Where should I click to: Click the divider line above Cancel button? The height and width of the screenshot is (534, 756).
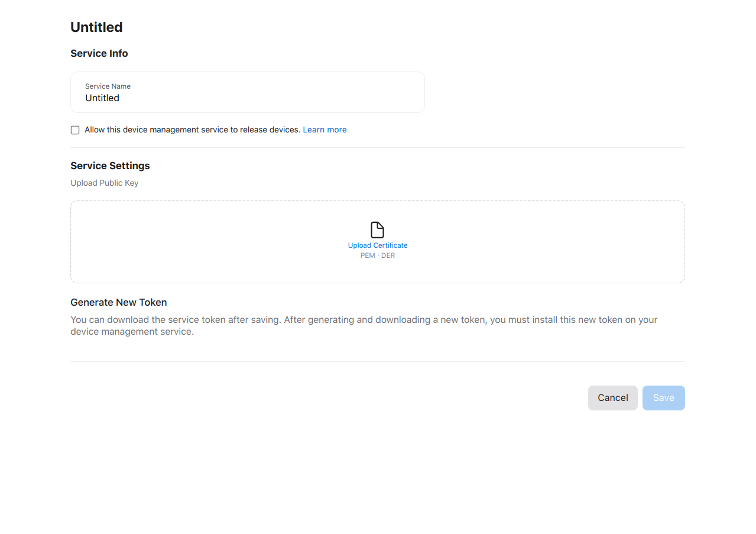point(377,361)
